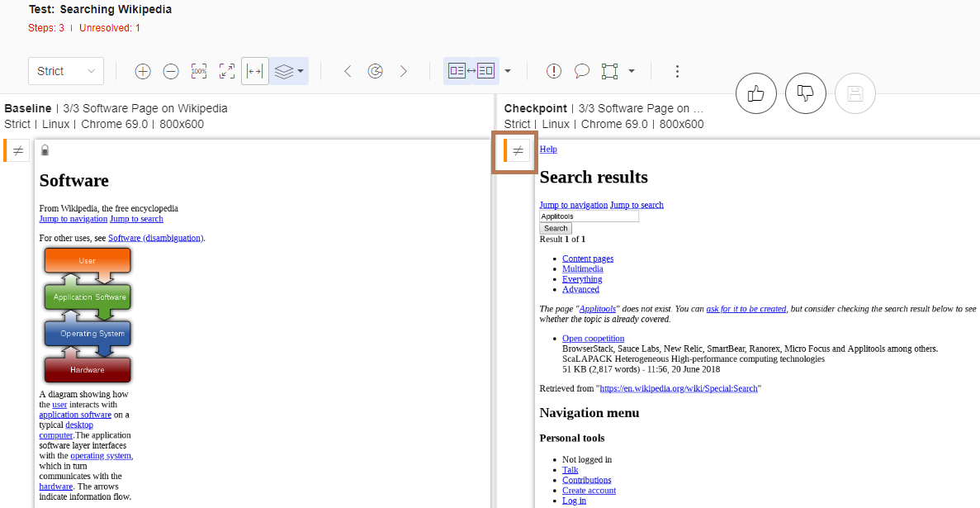Click the Search button

coord(556,228)
